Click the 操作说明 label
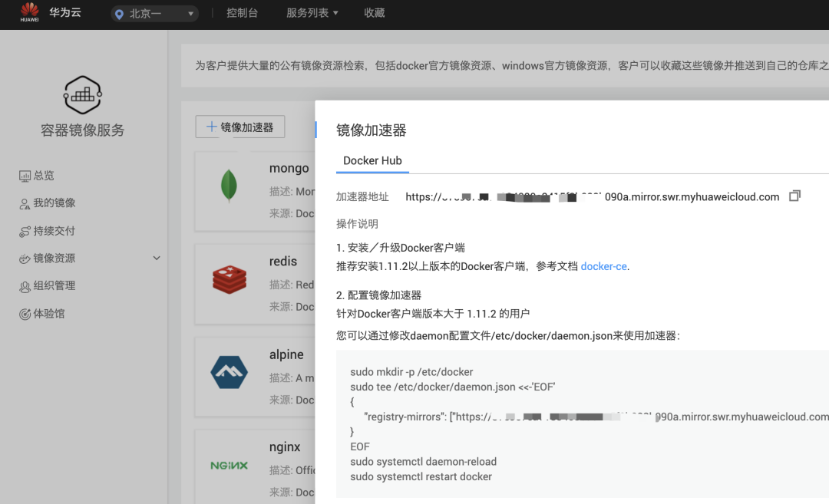 click(x=357, y=224)
